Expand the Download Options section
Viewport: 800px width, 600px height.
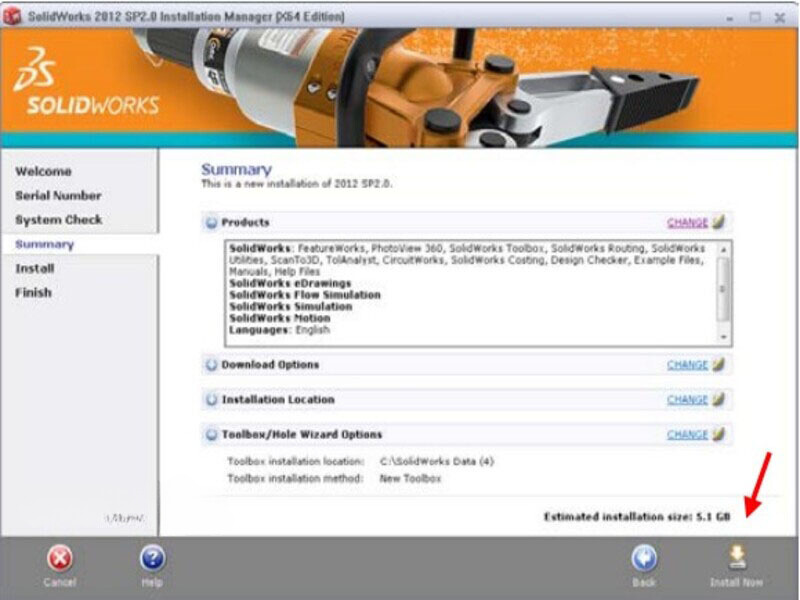pos(211,365)
